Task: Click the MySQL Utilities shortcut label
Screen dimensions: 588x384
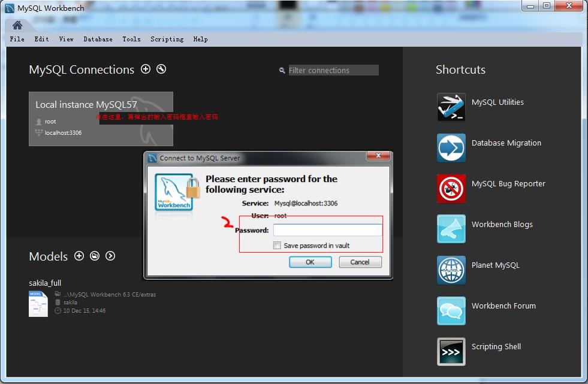Action: click(x=497, y=102)
